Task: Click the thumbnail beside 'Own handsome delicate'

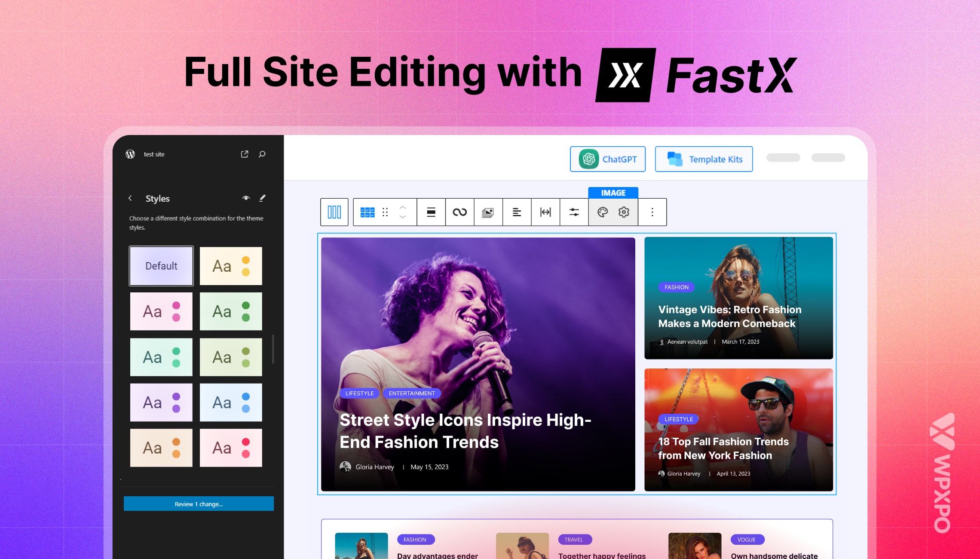Action: (695, 546)
